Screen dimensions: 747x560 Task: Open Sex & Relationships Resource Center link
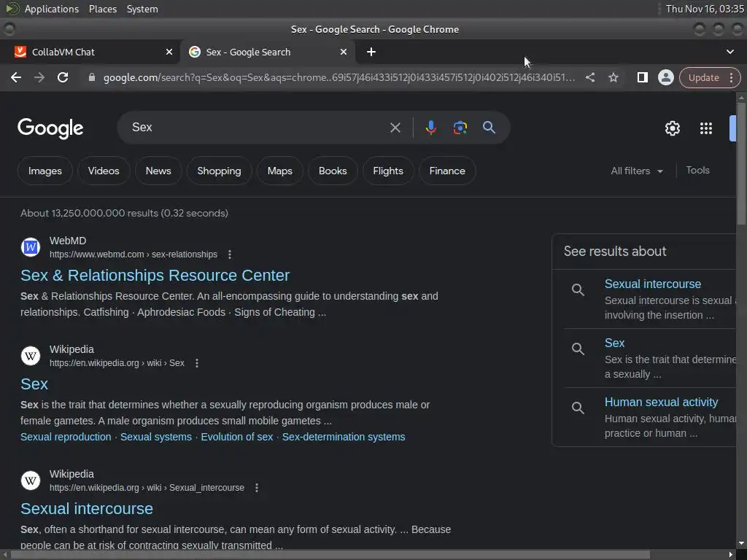click(x=155, y=275)
